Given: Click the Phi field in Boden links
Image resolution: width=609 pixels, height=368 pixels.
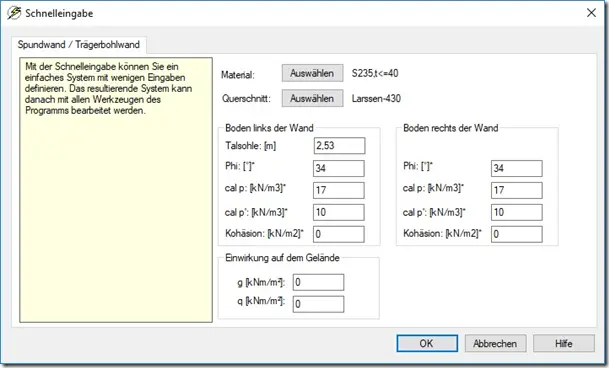Looking at the screenshot, I should [339, 168].
